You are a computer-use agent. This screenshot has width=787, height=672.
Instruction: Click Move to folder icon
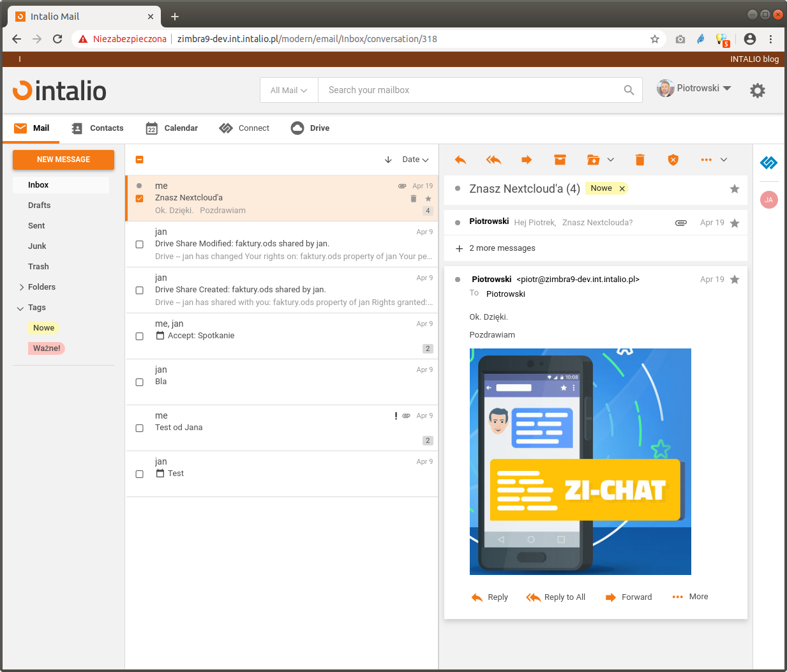click(593, 160)
